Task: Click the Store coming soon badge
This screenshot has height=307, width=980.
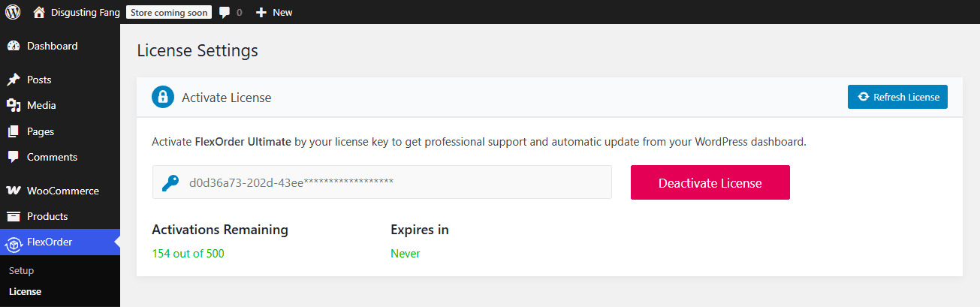Action: (167, 13)
